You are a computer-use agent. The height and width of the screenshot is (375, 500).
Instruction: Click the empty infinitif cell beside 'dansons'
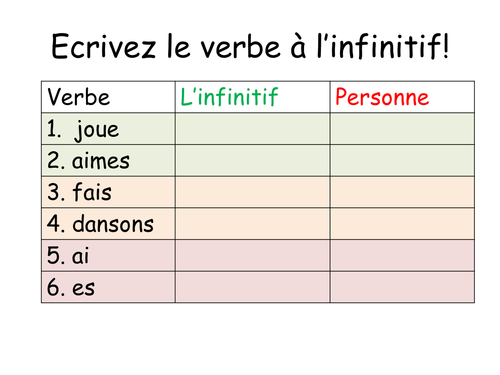pos(253,224)
